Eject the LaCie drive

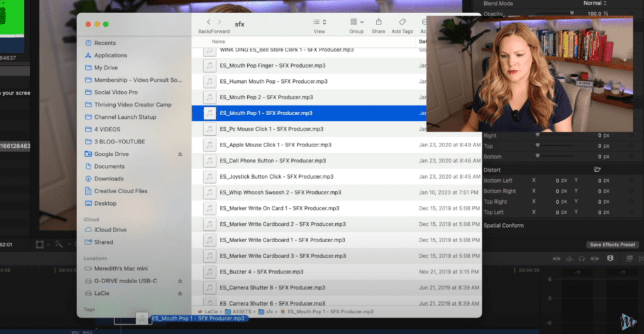(180, 293)
